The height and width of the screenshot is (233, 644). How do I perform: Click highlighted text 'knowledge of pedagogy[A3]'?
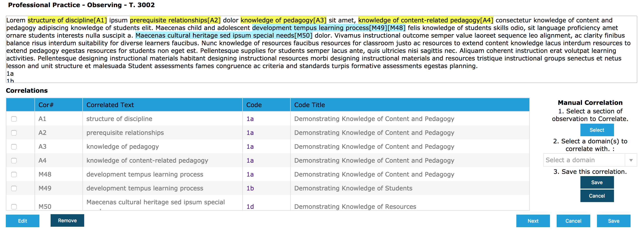283,20
